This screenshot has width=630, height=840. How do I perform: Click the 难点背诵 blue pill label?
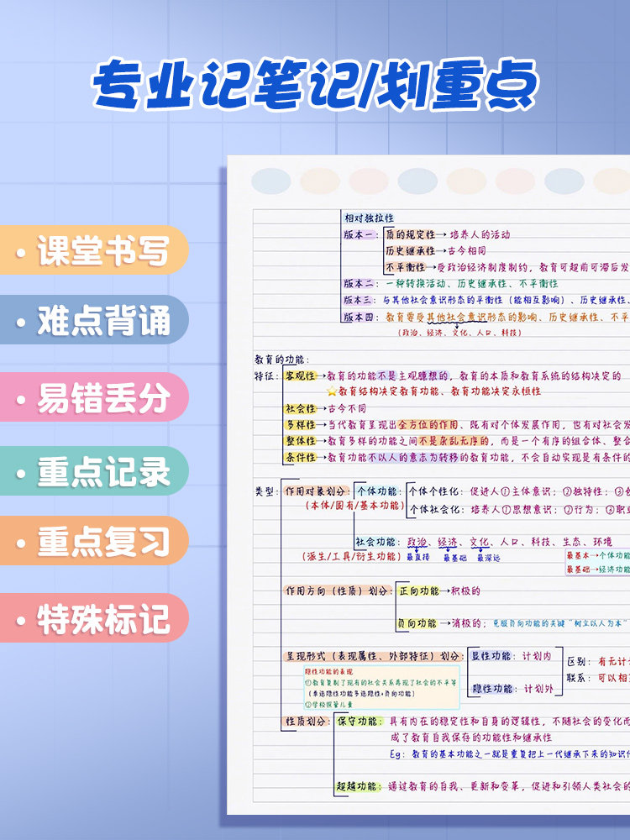pos(94,320)
